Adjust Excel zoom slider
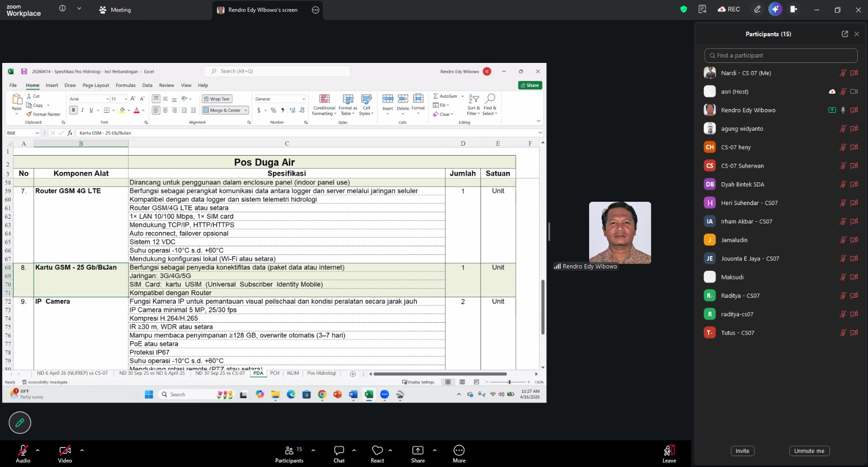Viewport: 868px width, 467px height. point(509,382)
